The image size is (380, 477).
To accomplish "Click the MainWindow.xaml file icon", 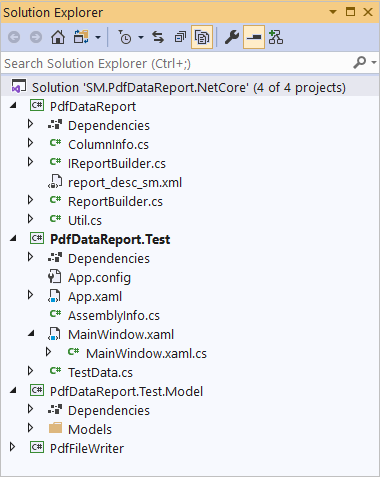I will tap(54, 334).
